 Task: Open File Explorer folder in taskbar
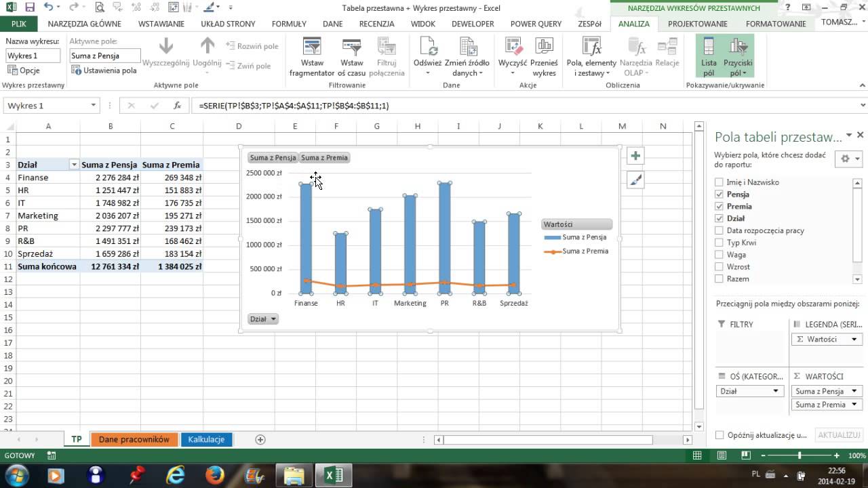pyautogui.click(x=294, y=474)
